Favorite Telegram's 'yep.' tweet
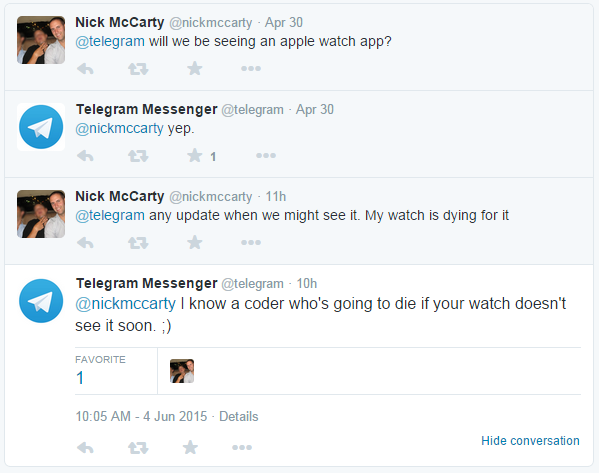This screenshot has width=599, height=473. [194, 156]
